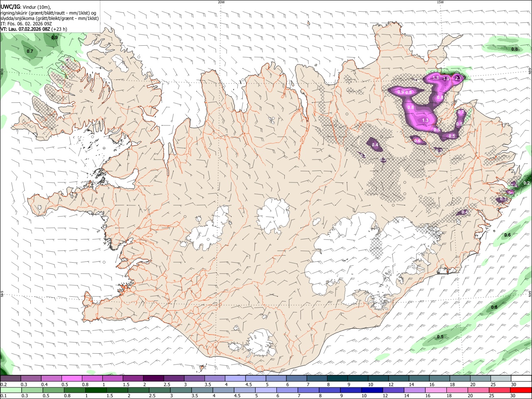The width and height of the screenshot is (532, 399).
Task: Click the 15W longitude label
Action: 440,2
